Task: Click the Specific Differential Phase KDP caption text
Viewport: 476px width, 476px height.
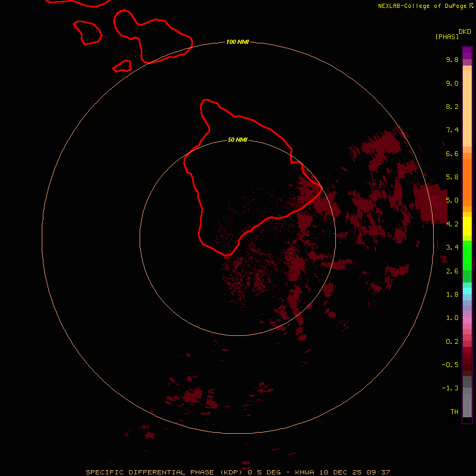Action: tap(166, 472)
